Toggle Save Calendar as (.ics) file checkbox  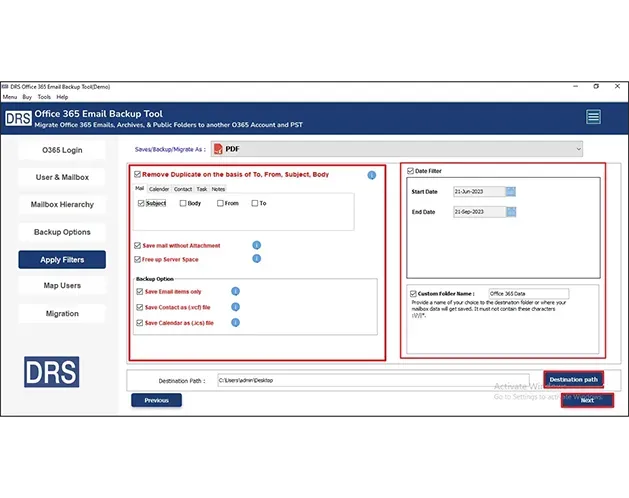tap(140, 323)
